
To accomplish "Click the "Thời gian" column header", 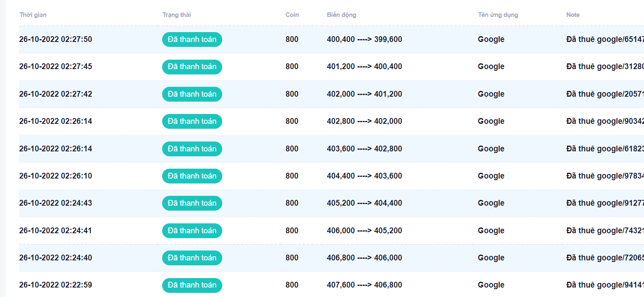I will [33, 15].
